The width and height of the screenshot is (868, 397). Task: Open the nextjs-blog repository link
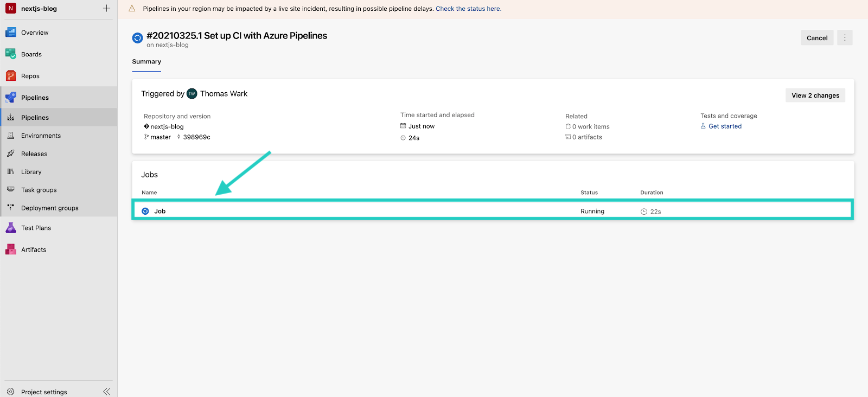167,126
